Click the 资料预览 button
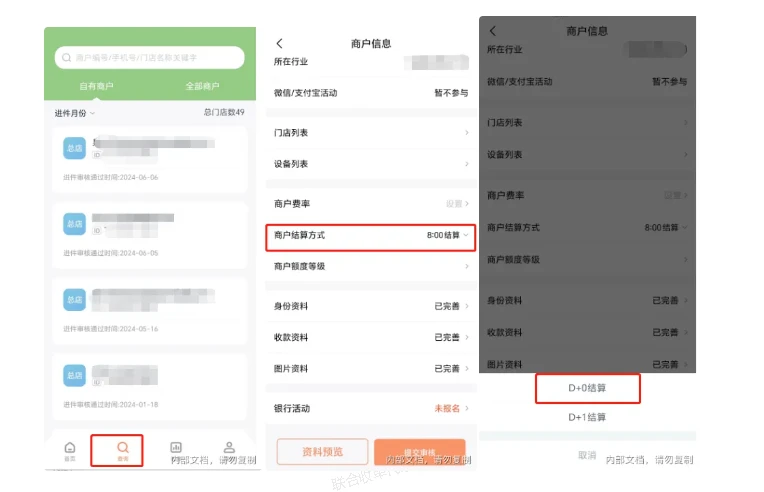 tap(322, 452)
